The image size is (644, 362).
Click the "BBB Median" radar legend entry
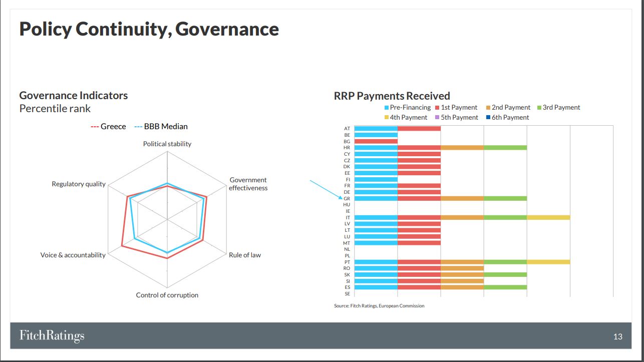[x=161, y=127]
